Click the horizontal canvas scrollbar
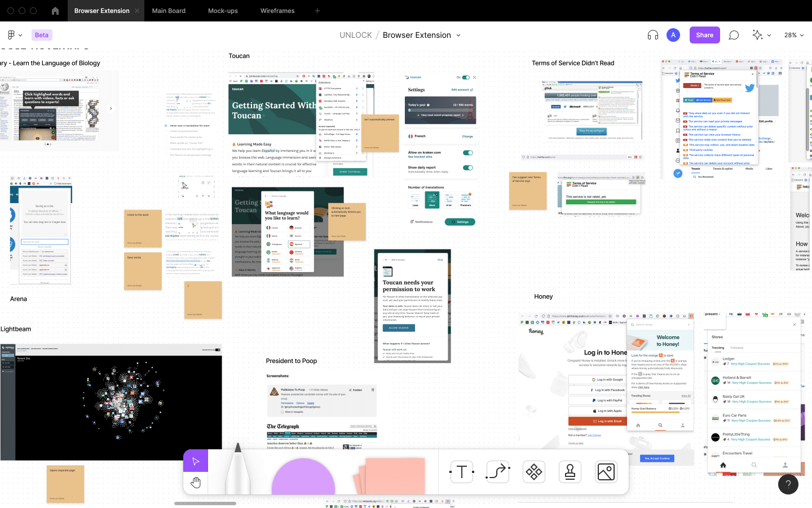This screenshot has height=508, width=812. pos(205,503)
